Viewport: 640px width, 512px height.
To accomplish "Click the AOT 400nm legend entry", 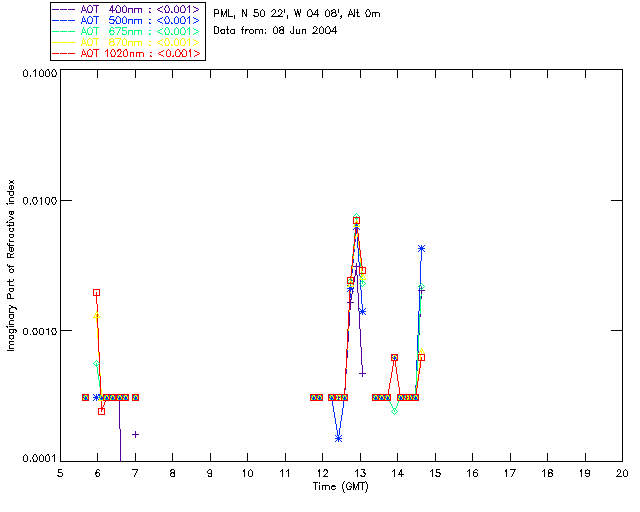I will click(x=127, y=9).
